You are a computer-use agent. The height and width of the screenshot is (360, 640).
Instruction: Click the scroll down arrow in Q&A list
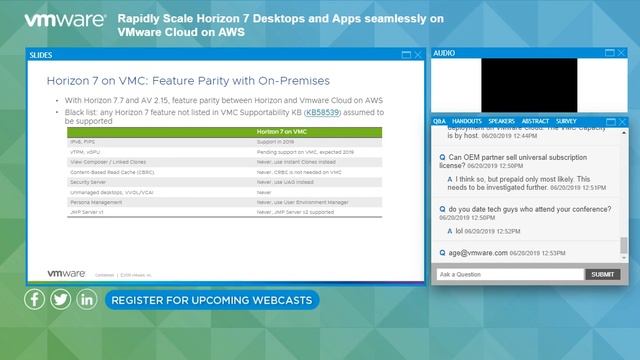tap(624, 258)
